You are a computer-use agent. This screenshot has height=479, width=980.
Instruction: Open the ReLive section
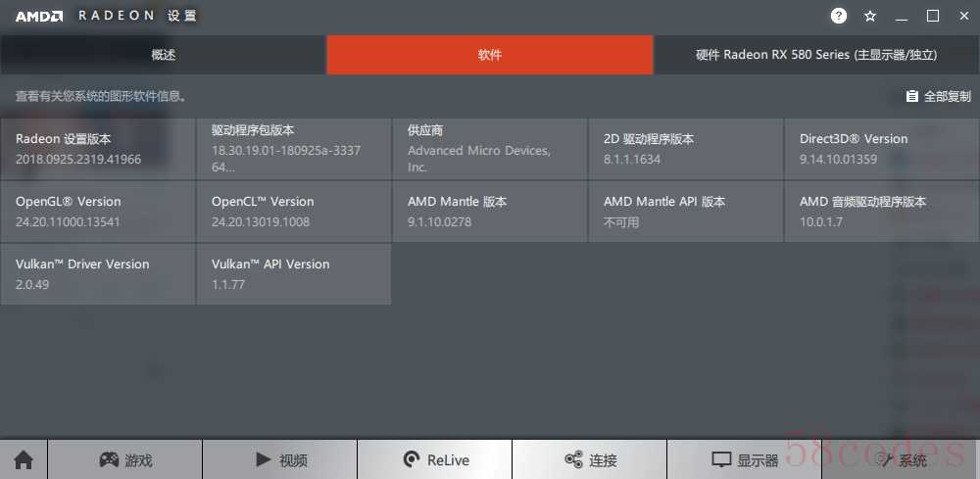435,460
